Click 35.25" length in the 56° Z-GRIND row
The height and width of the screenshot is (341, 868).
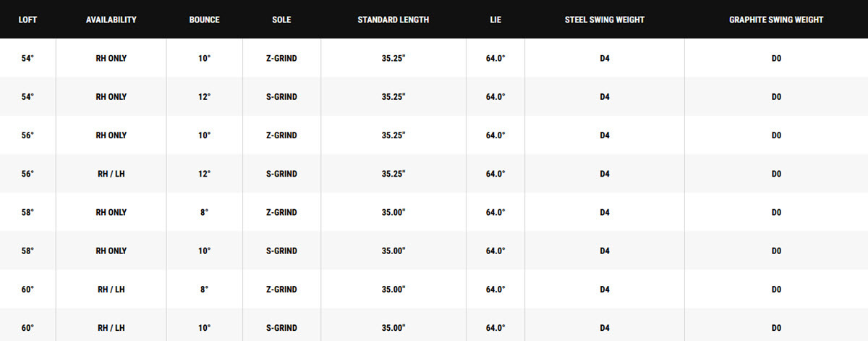pos(393,135)
